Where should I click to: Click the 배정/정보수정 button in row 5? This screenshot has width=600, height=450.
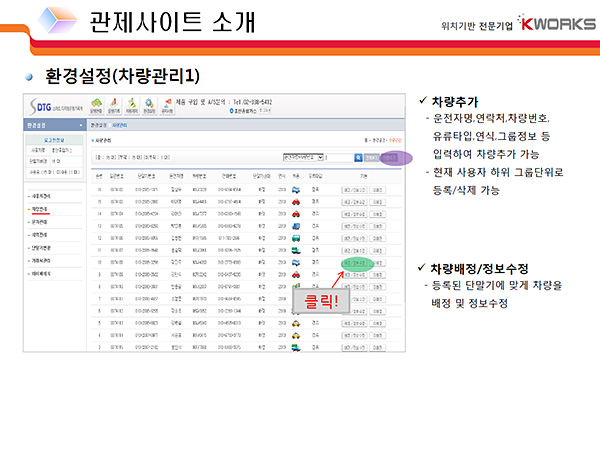[x=354, y=324]
